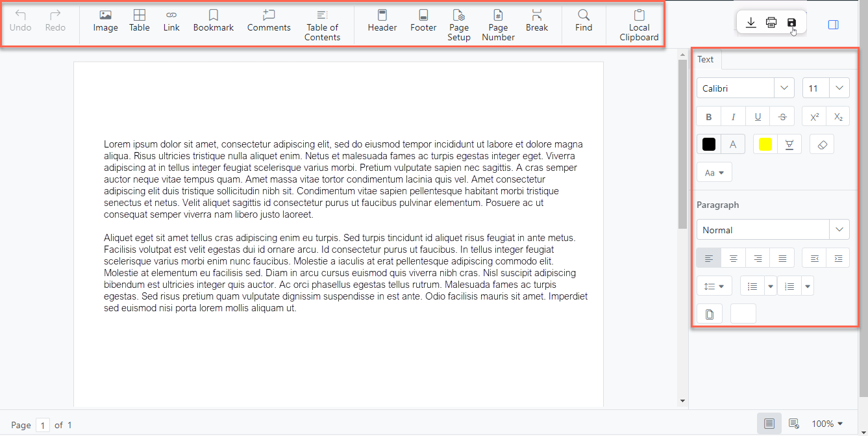
Task: Insert a table
Action: pyautogui.click(x=139, y=21)
